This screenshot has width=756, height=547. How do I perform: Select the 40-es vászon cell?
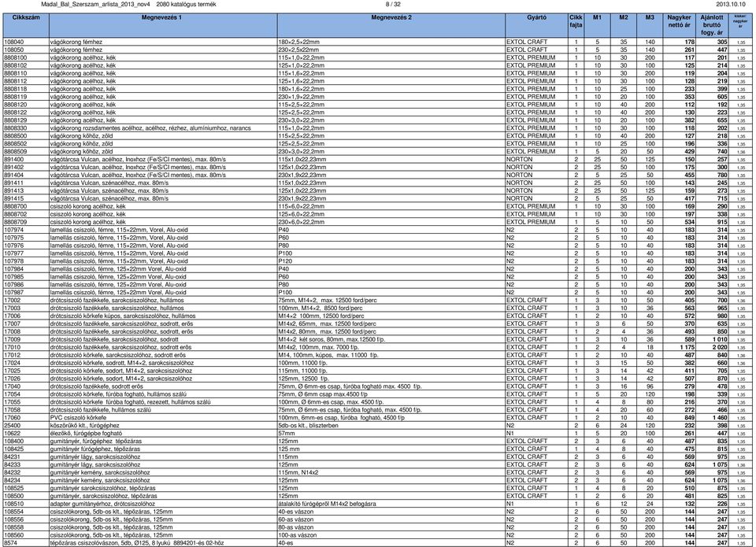295,512
